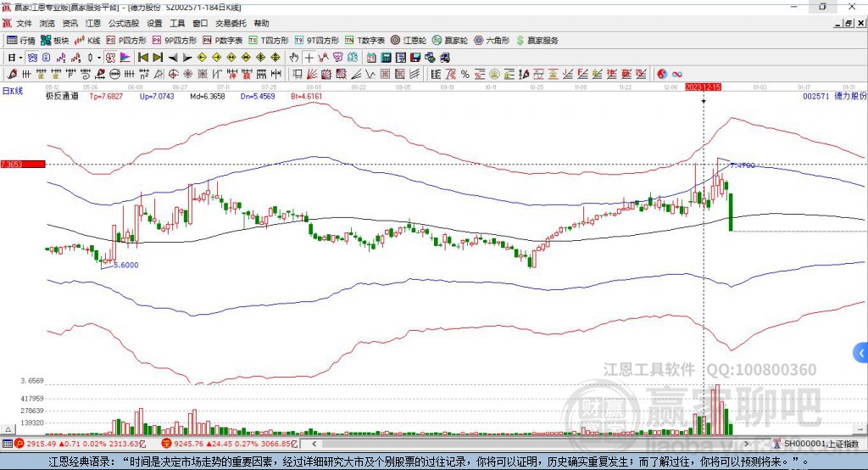Image resolution: width=868 pixels, height=470 pixels.
Task: Open the 板块 sector view
Action: 54,41
